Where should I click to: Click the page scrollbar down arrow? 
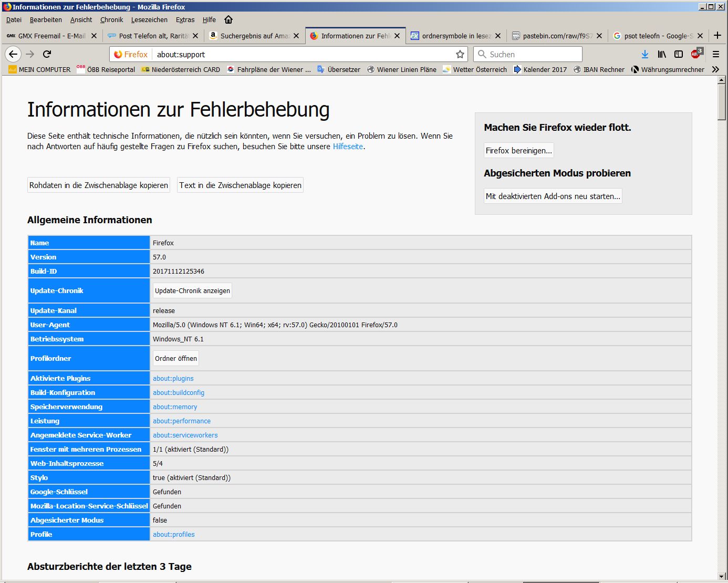click(x=722, y=576)
